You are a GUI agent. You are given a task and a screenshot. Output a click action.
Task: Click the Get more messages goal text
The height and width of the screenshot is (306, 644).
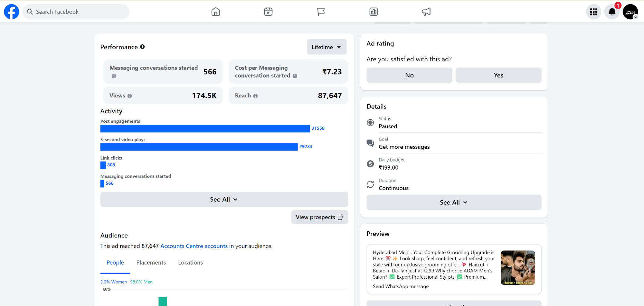[404, 147]
